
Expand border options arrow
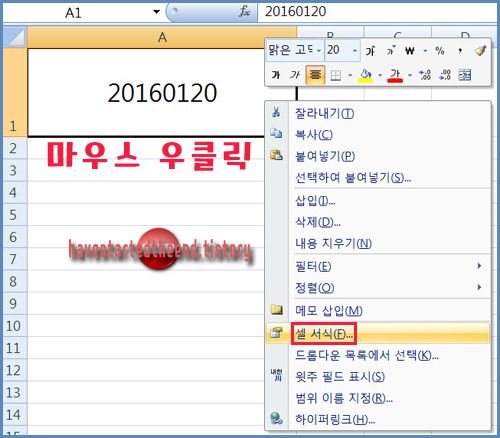coord(350,75)
